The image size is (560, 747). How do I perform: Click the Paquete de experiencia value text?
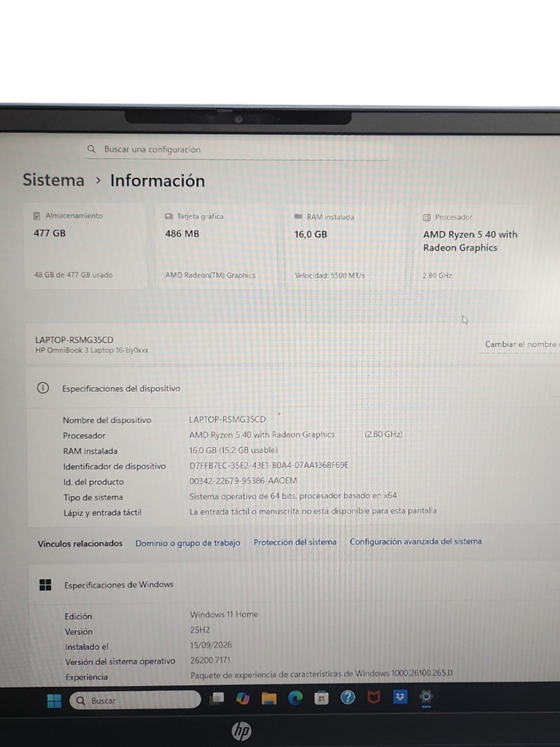point(322,674)
